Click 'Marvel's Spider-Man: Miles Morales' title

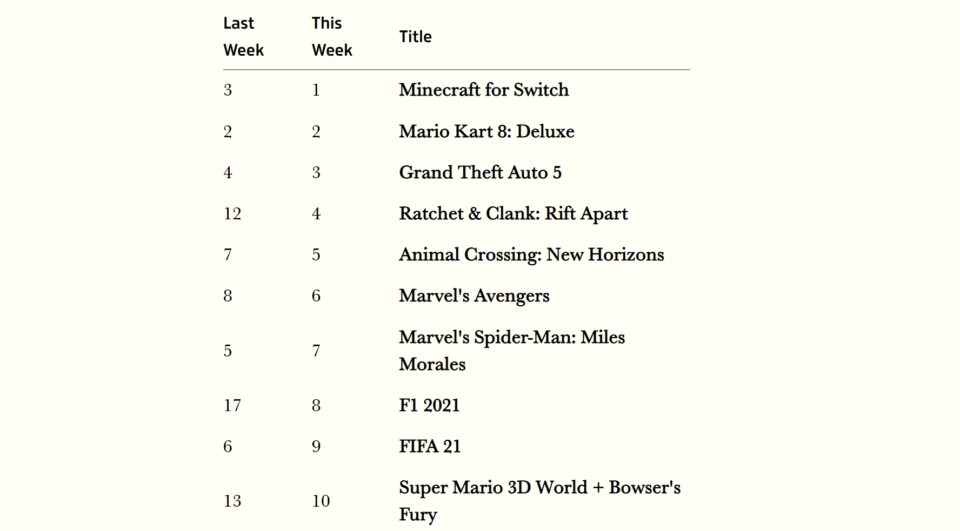512,350
